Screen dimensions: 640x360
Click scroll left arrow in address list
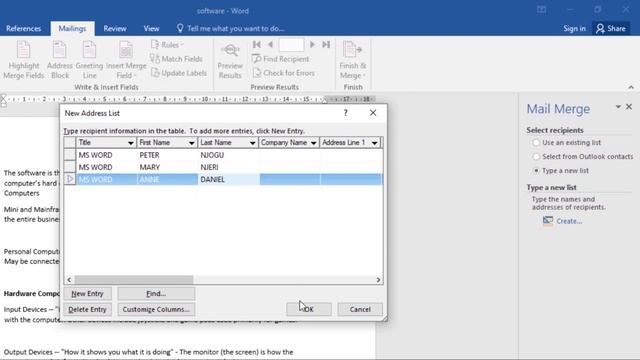pos(69,280)
